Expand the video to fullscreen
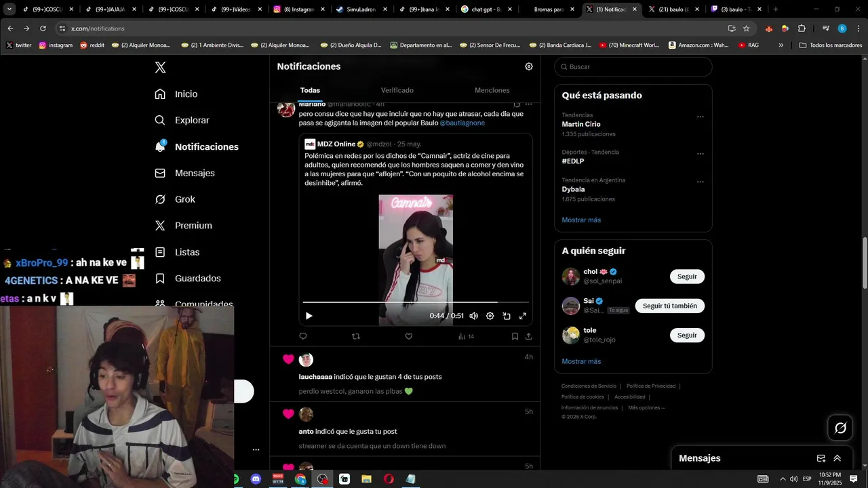 (x=523, y=316)
